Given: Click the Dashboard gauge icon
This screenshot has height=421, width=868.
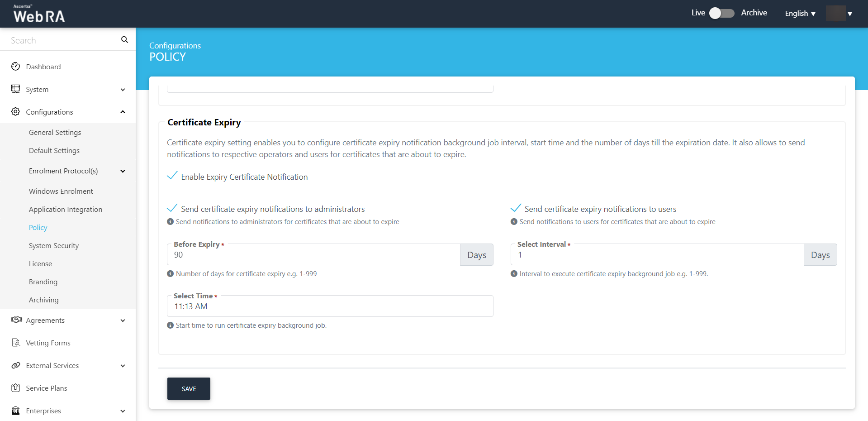Looking at the screenshot, I should click(16, 67).
